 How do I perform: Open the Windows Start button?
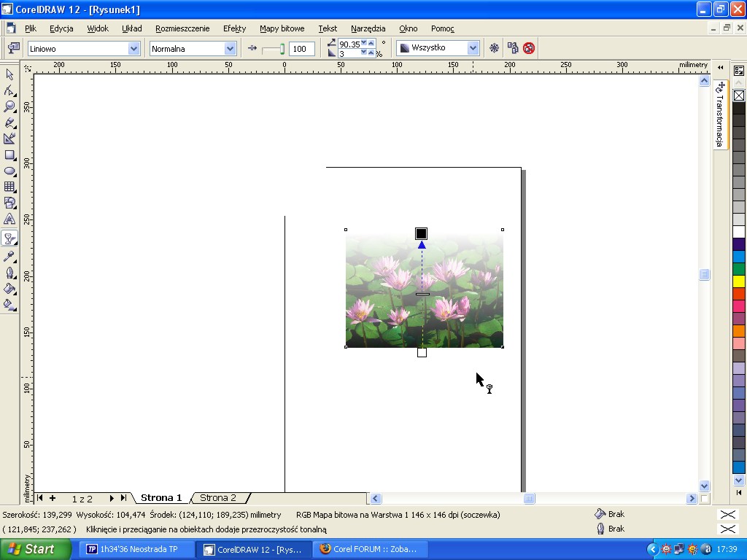pos(35,549)
